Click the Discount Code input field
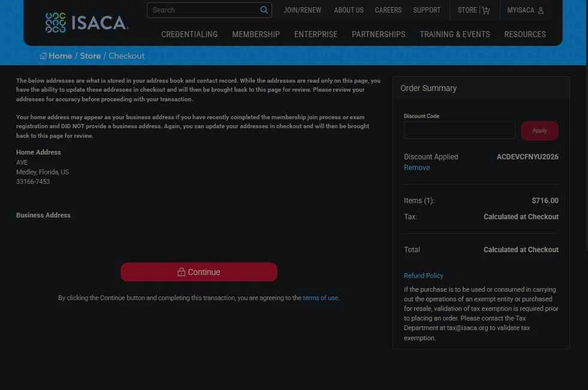588x390 pixels. [459, 131]
